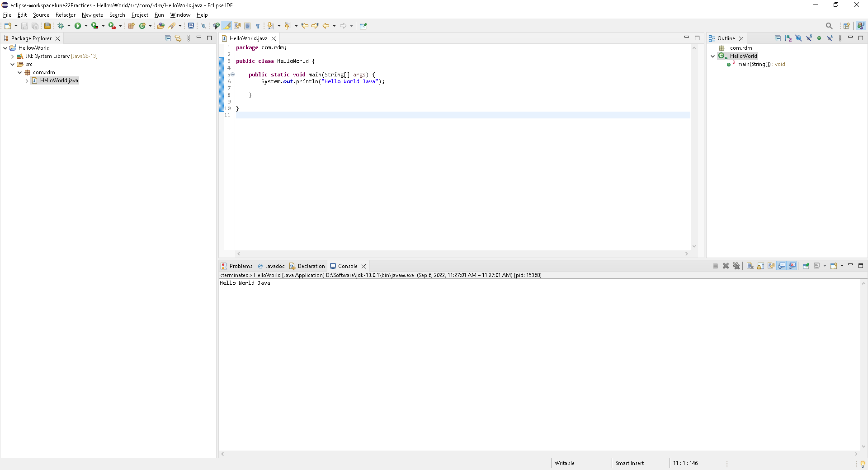Collapse HelloWorld class in Outline
The width and height of the screenshot is (868, 470).
click(x=712, y=56)
